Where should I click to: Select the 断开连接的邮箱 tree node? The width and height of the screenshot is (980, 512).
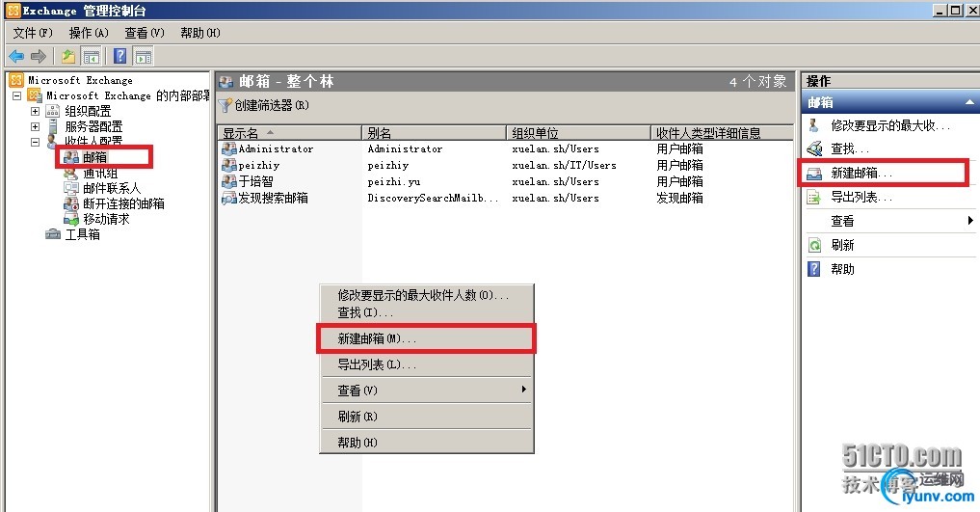(123, 203)
